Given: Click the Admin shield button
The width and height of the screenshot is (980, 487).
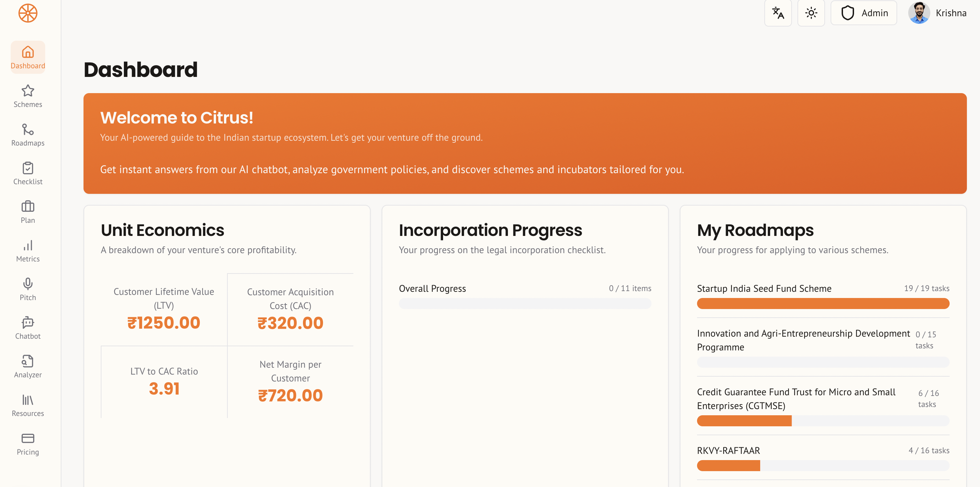Looking at the screenshot, I should pyautogui.click(x=863, y=13).
